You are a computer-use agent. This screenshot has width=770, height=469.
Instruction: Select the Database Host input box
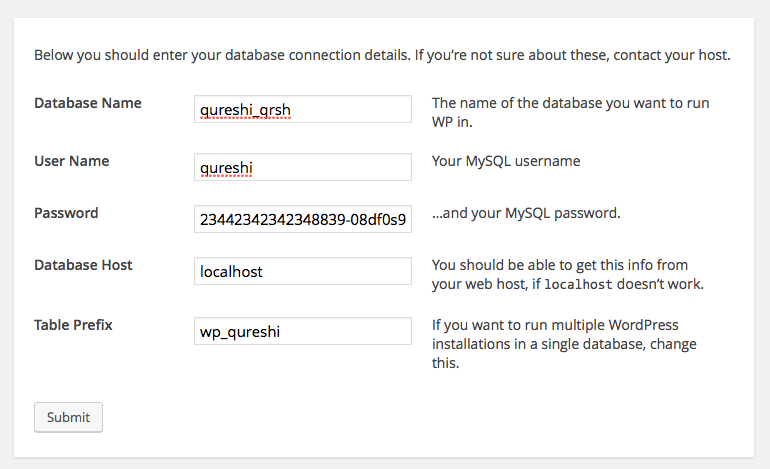click(x=302, y=271)
